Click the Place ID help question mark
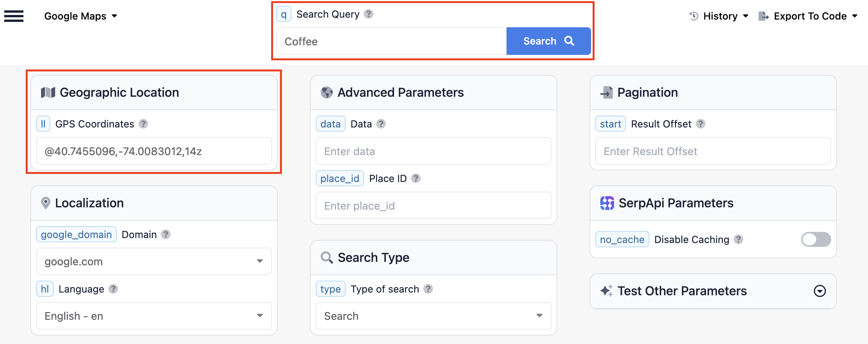 416,179
